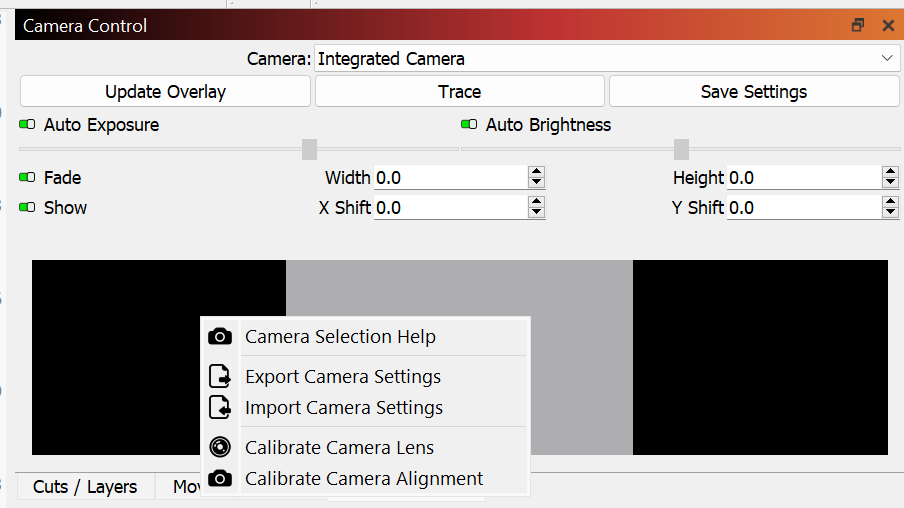Undock the Camera Control panel with float icon
The height and width of the screenshot is (508, 904).
click(858, 25)
